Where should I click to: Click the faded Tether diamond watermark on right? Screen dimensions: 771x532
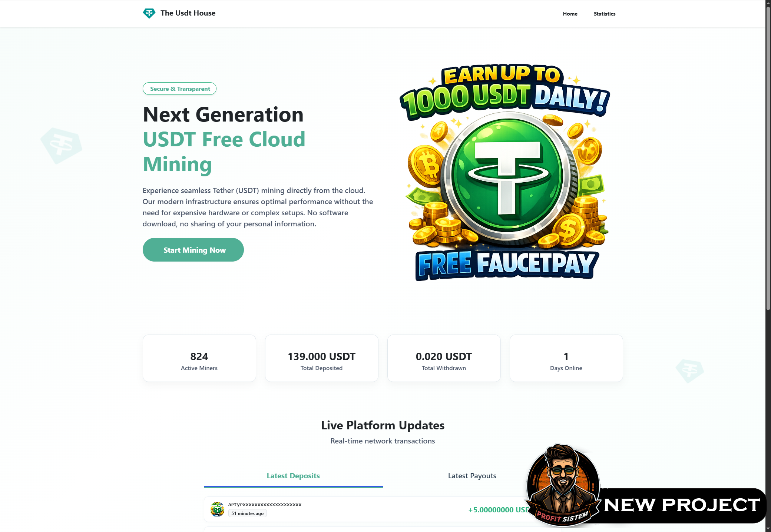pos(689,370)
